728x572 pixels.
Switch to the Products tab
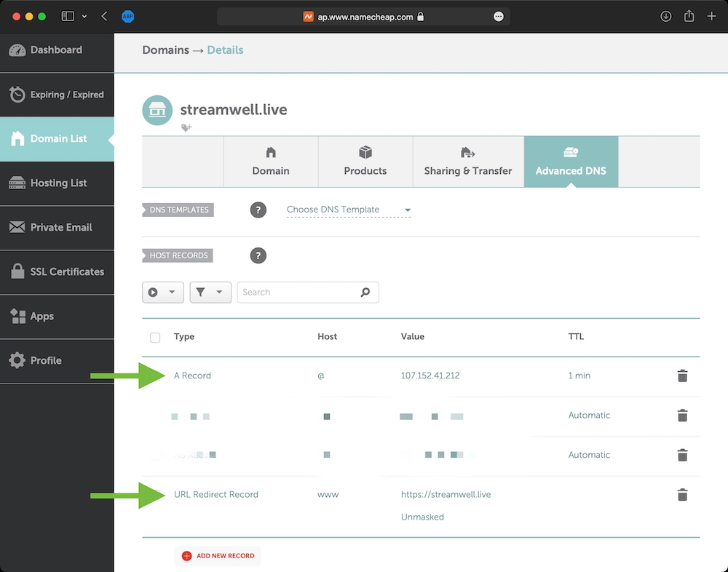pos(365,162)
